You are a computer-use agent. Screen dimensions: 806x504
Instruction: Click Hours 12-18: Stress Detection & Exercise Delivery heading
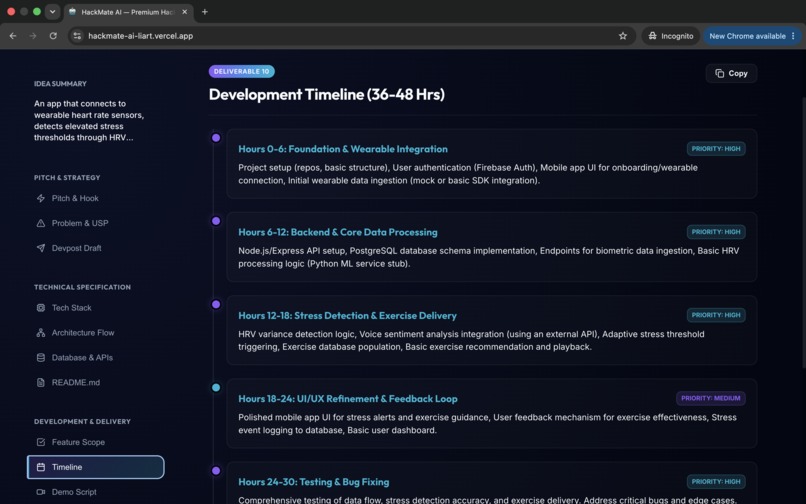347,316
